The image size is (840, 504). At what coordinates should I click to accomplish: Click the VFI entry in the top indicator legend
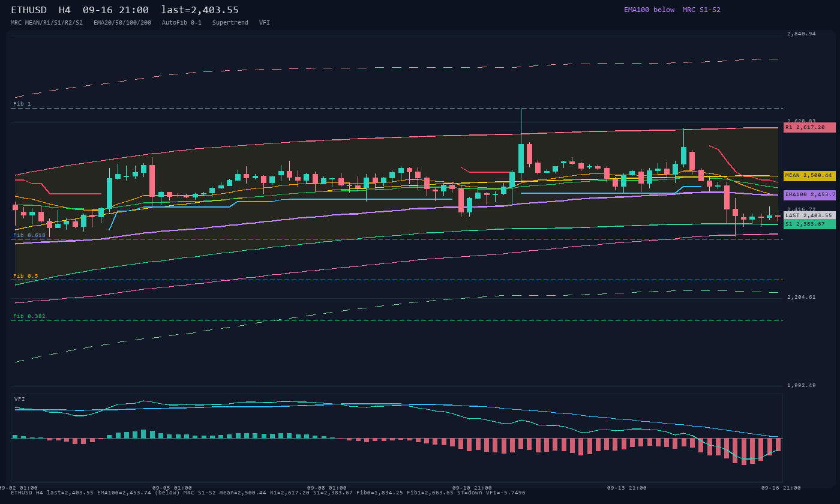tap(265, 23)
